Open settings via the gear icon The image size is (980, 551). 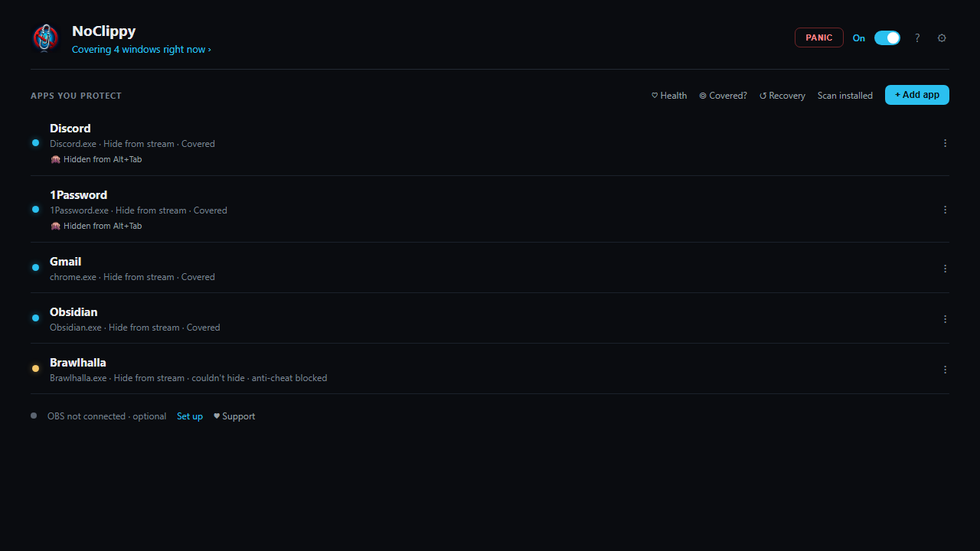point(942,37)
